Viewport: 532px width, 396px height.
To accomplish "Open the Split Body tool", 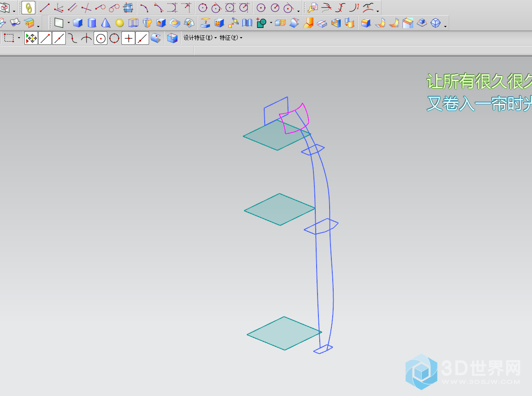I will (x=322, y=23).
